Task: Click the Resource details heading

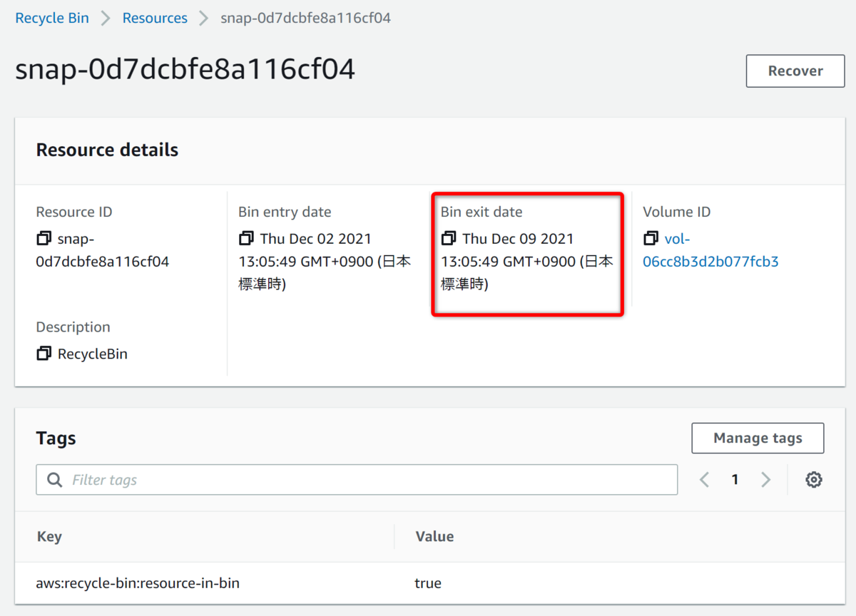Action: pyautogui.click(x=107, y=150)
